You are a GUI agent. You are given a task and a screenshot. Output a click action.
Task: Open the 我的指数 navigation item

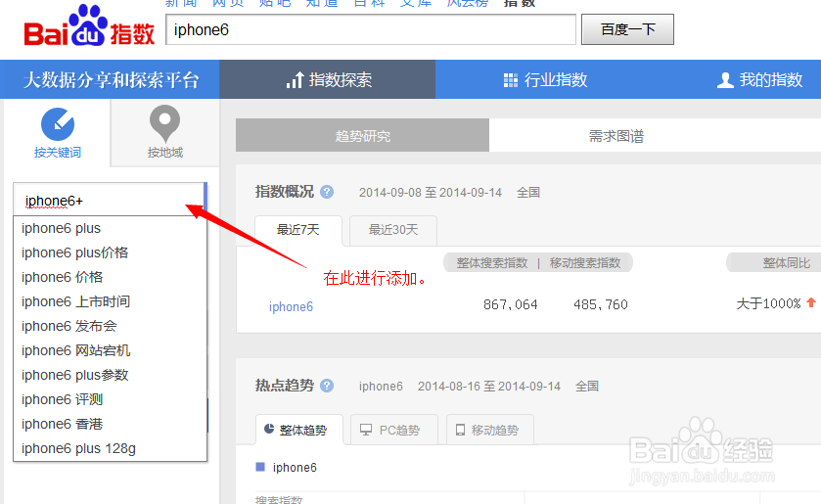coord(759,79)
